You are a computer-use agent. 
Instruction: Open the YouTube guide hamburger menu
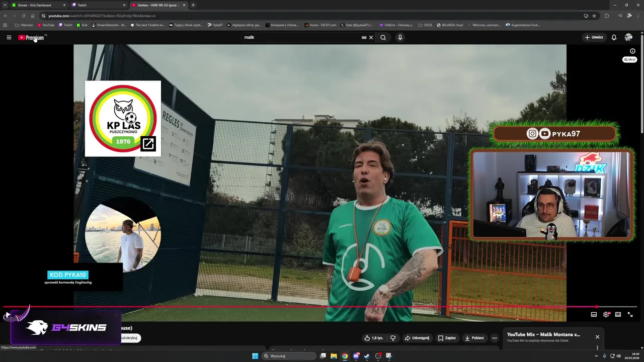(x=9, y=37)
